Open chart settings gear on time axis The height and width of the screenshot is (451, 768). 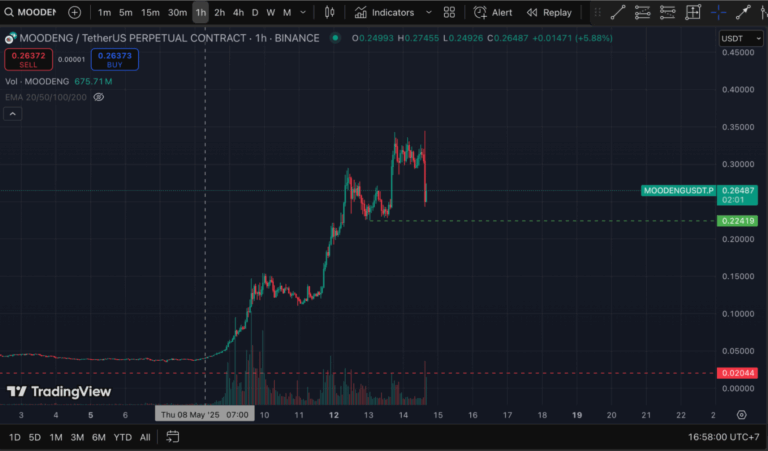point(742,415)
